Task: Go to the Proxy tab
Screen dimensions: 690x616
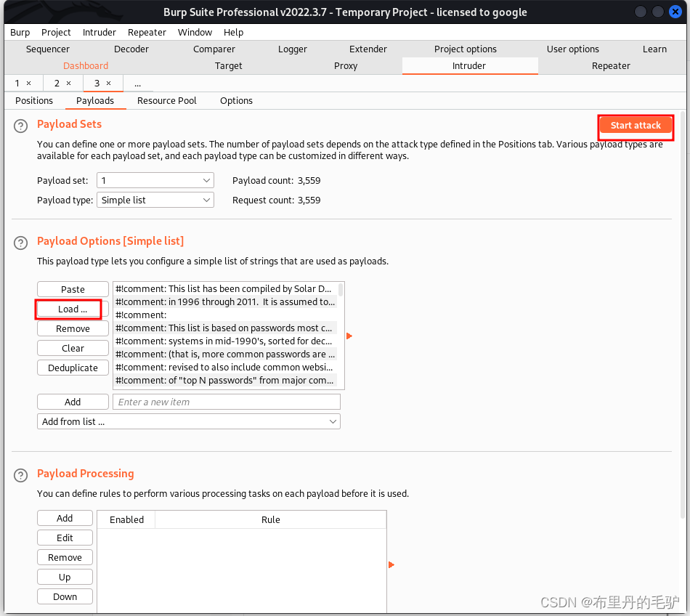Action: point(346,66)
